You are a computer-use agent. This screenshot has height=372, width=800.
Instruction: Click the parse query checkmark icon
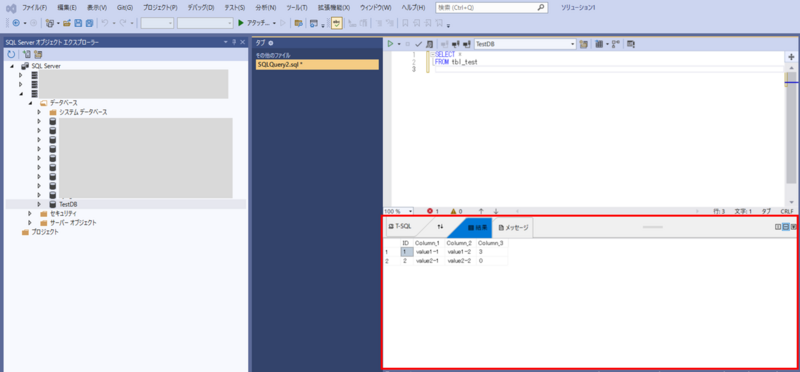[418, 44]
